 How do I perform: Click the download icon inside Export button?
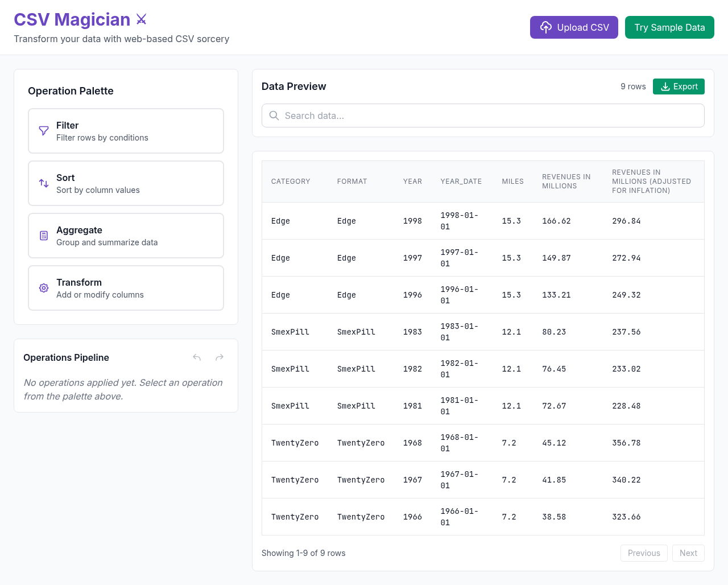coord(665,86)
